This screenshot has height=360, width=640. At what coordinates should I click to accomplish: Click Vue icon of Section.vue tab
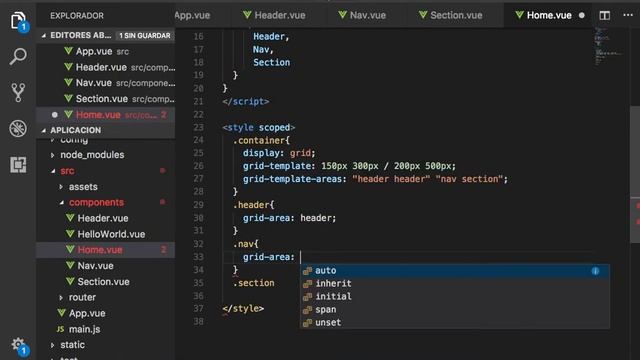click(423, 15)
